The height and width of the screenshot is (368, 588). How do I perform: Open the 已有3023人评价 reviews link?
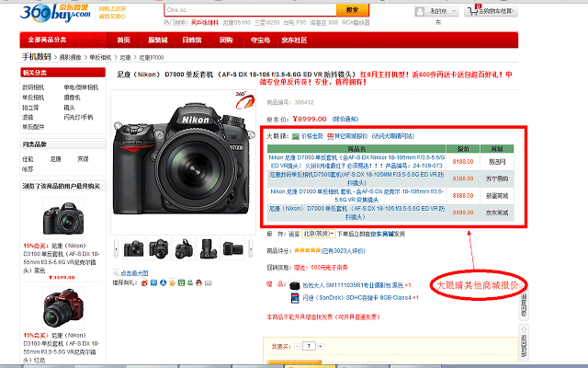343,250
